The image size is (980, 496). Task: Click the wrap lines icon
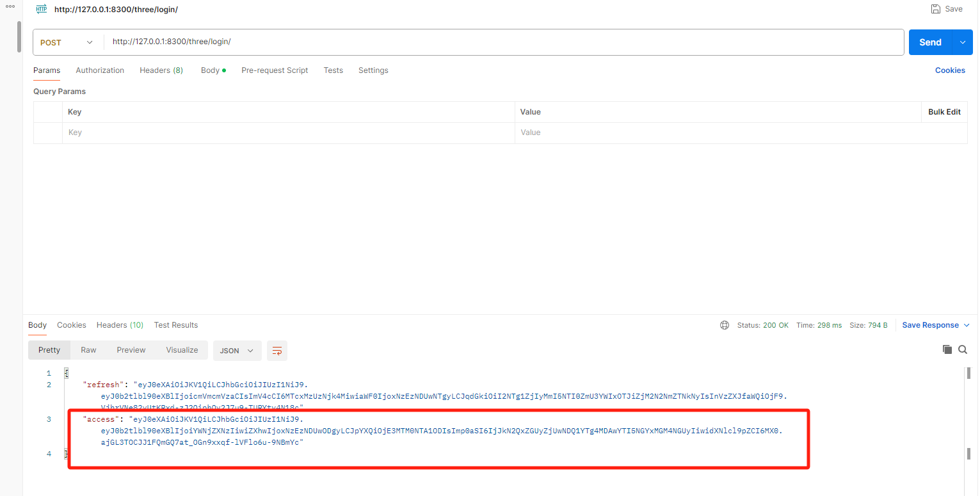[x=277, y=351]
